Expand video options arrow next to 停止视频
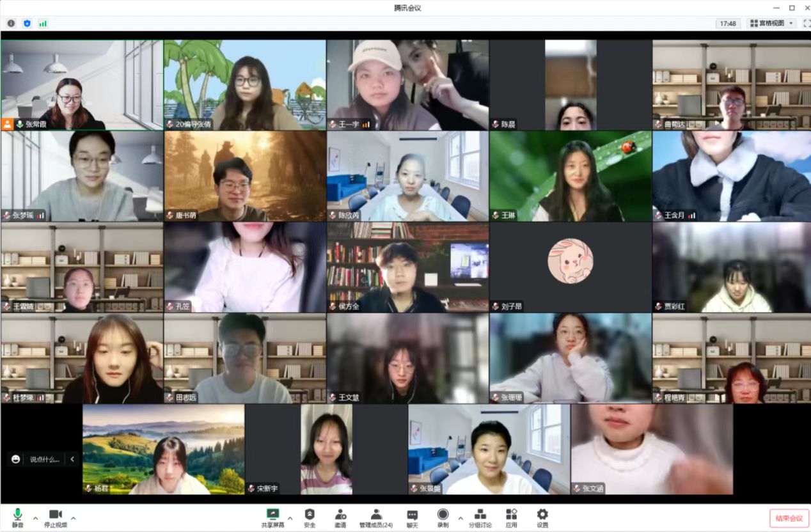811x532 pixels. point(73,518)
